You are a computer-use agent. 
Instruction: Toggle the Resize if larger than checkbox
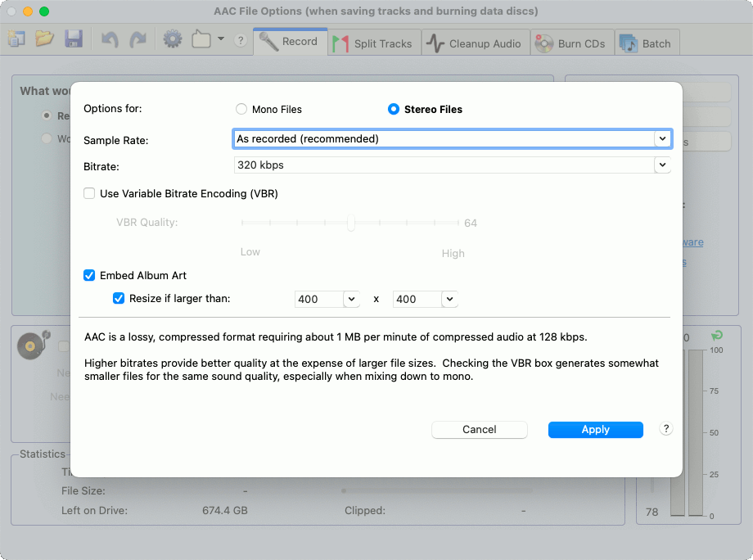pyautogui.click(x=118, y=298)
